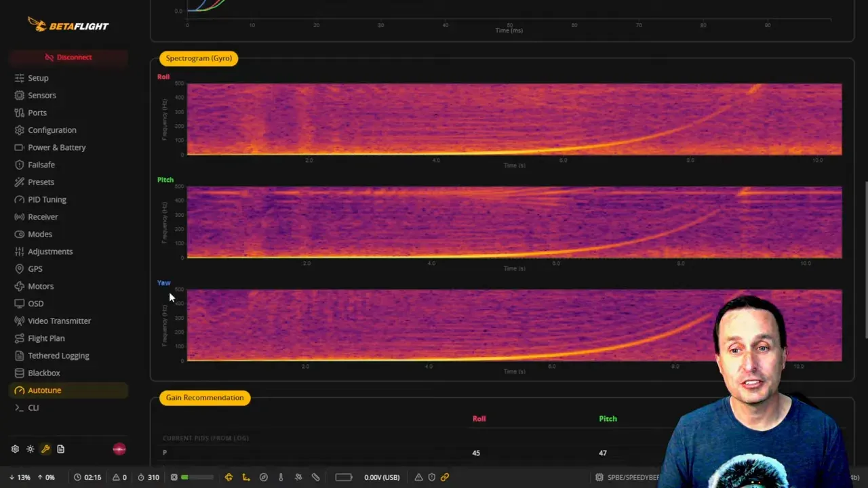Click the 0.00V (USB) voltage reading

coord(382,477)
